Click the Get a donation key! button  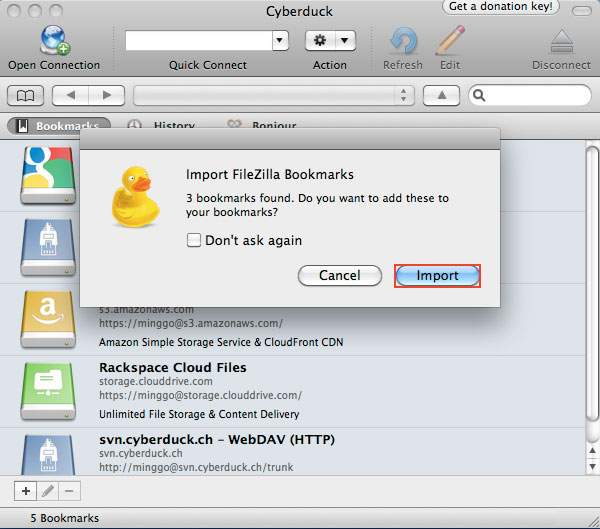[x=501, y=7]
